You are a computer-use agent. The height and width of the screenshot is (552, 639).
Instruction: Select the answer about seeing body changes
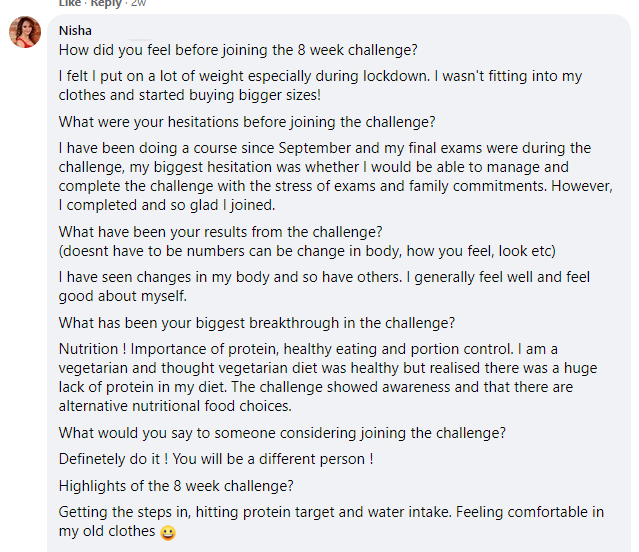pos(324,286)
